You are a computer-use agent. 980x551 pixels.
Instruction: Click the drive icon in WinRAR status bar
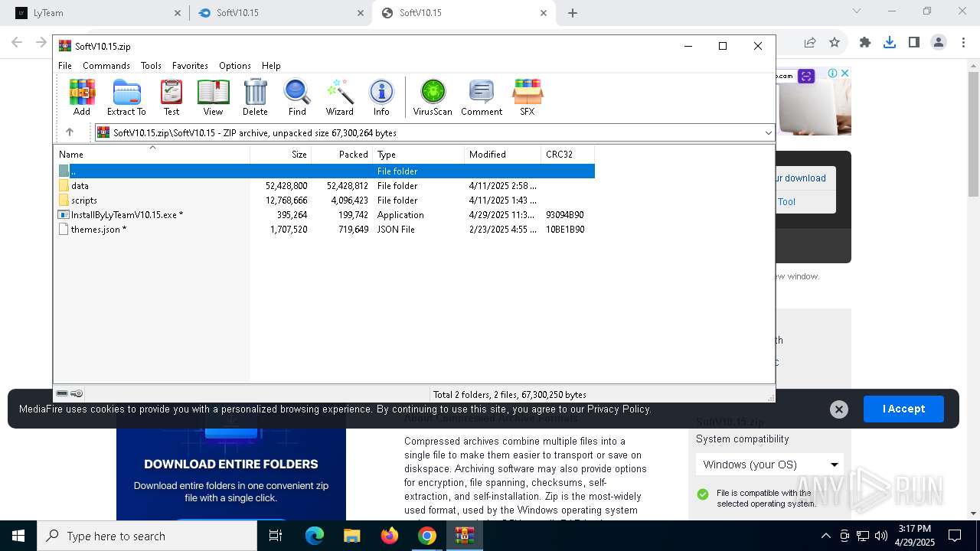tap(62, 393)
